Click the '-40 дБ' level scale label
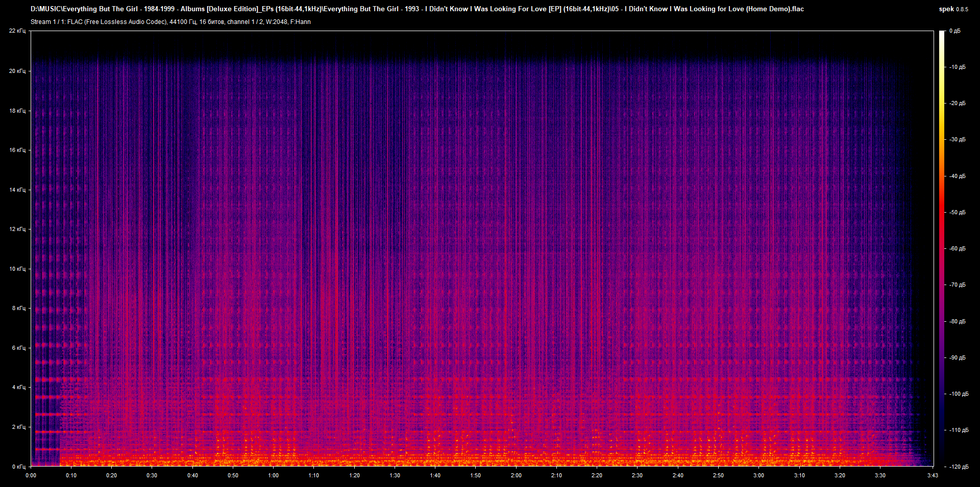Viewport: 980px width, 487px height. [x=958, y=176]
